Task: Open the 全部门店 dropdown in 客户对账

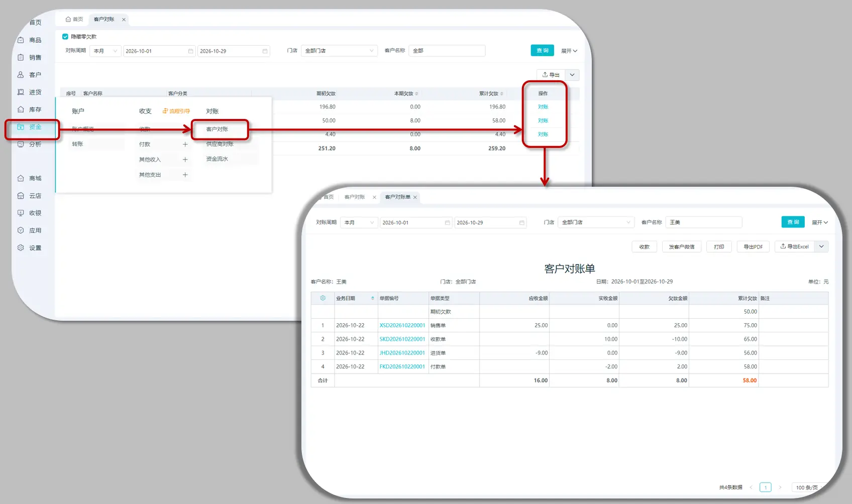Action: [x=339, y=51]
